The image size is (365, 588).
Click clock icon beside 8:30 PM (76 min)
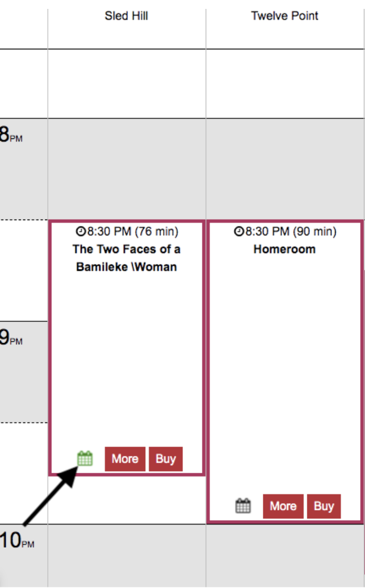[81, 232]
